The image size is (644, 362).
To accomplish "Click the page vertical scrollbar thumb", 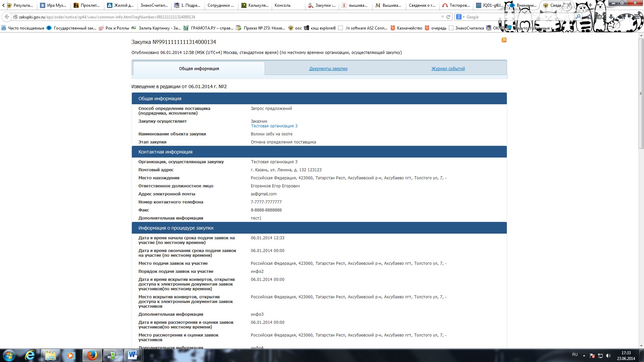I will [641, 94].
